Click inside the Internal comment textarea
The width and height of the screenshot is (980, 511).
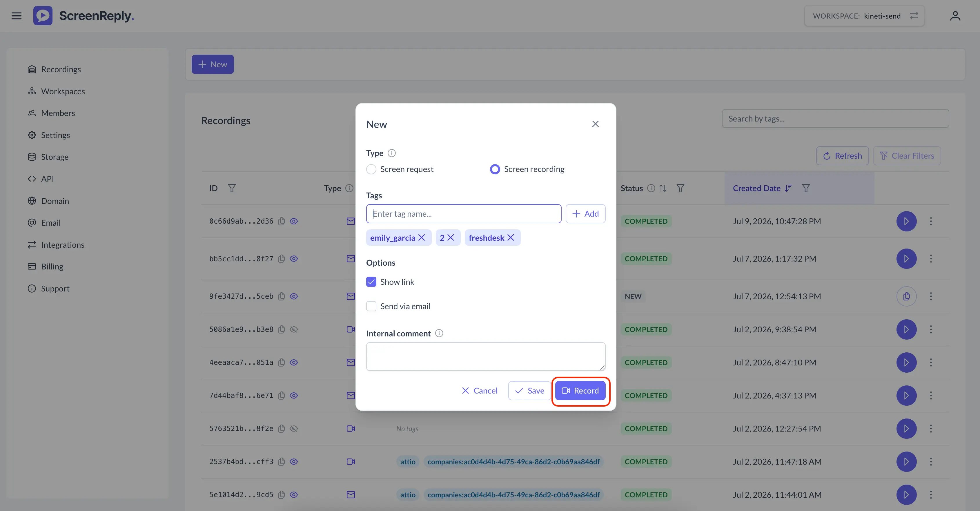point(485,356)
